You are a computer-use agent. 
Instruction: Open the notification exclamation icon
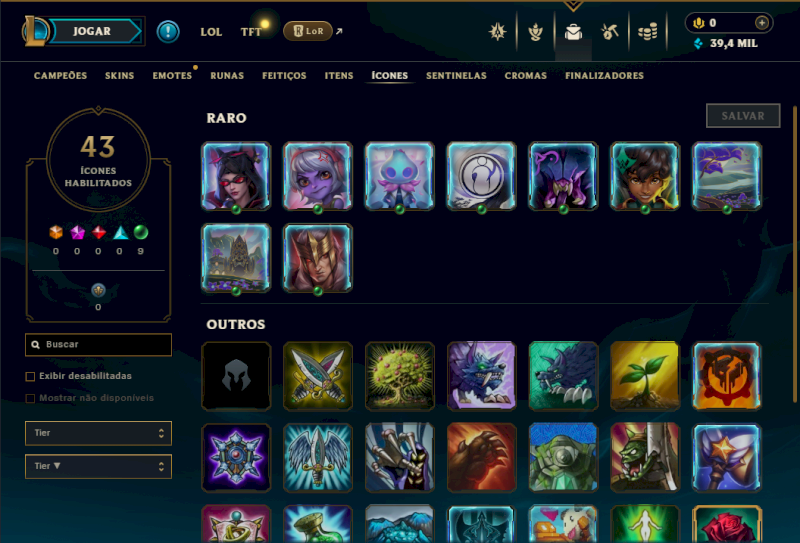point(168,32)
